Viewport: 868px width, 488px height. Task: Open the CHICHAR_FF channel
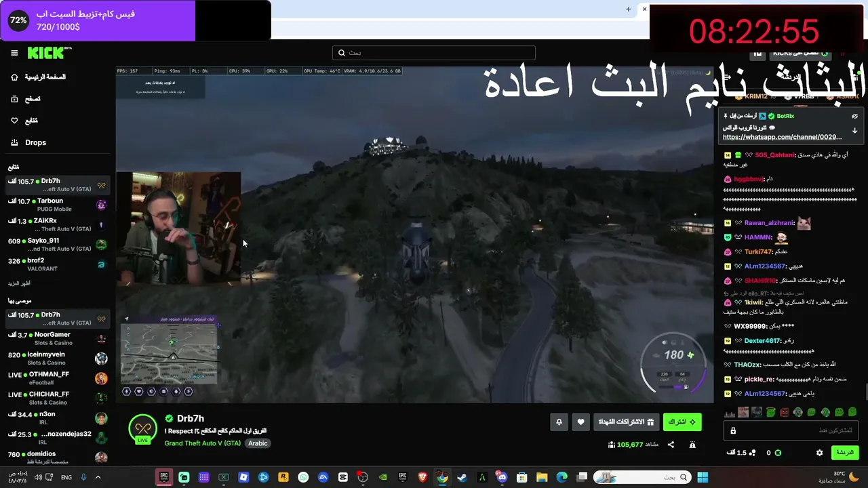[x=58, y=398]
